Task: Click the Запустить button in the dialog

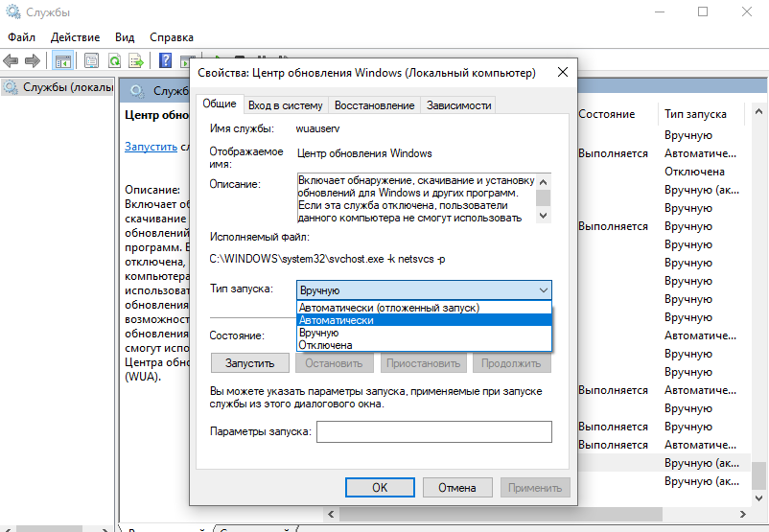Action: (249, 363)
